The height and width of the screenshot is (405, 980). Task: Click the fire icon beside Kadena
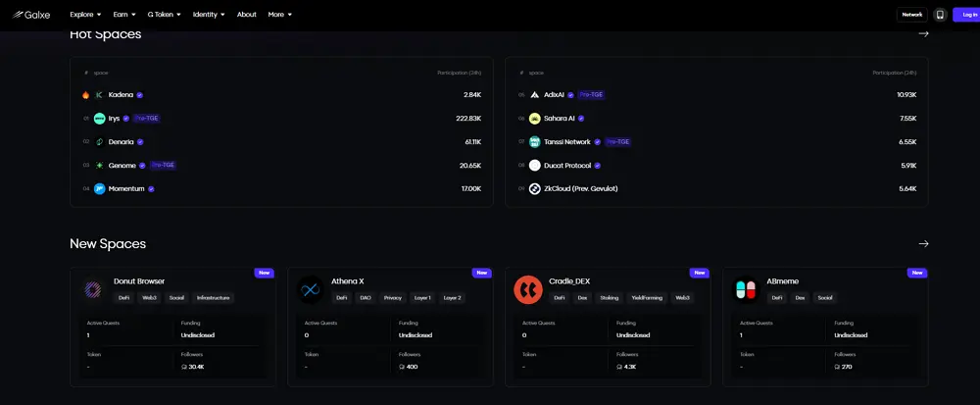85,95
